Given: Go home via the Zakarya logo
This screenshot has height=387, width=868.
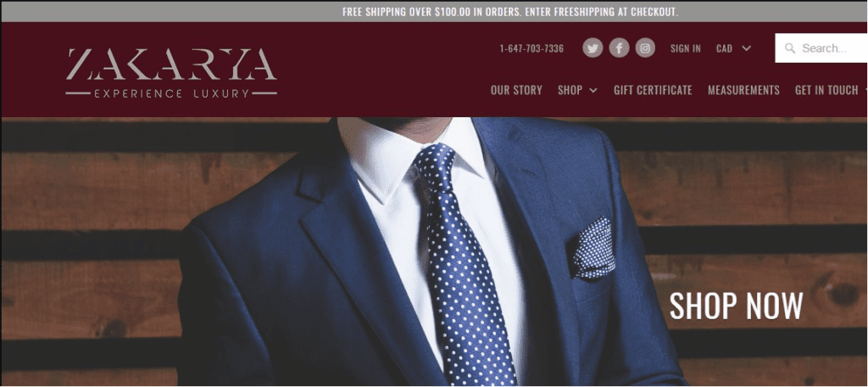Looking at the screenshot, I should tap(171, 73).
